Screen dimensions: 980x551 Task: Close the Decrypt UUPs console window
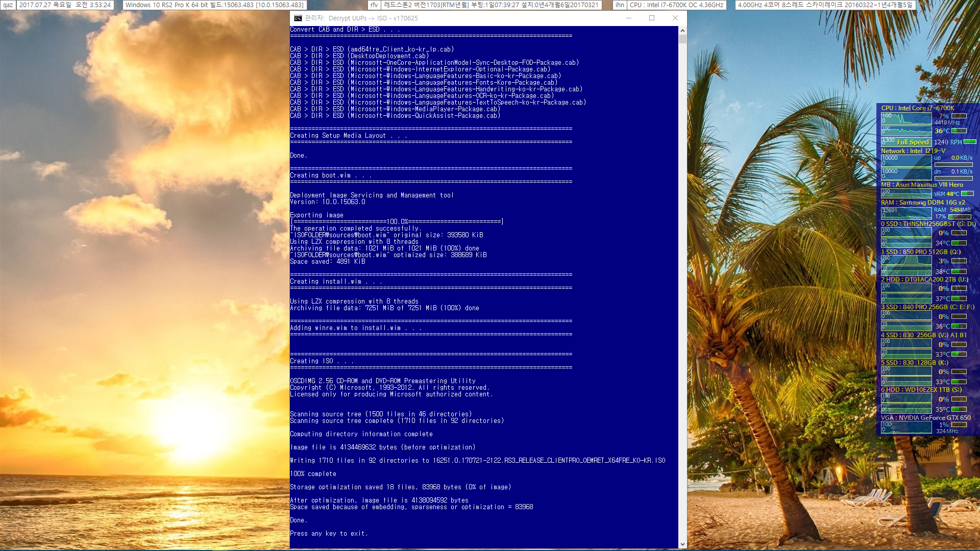(x=675, y=18)
